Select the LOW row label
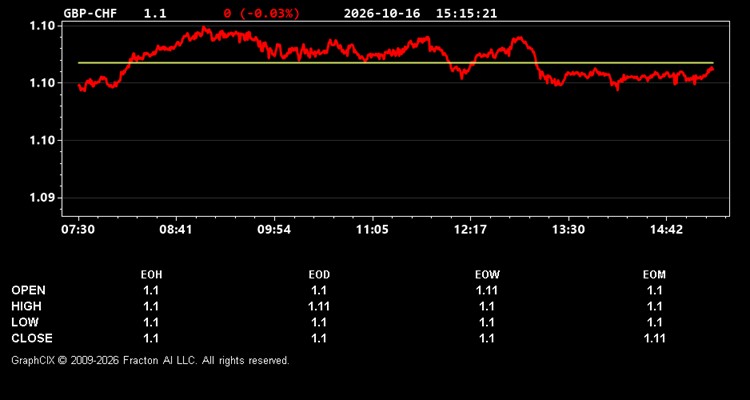Viewport: 750px width, 400px height. click(x=25, y=322)
